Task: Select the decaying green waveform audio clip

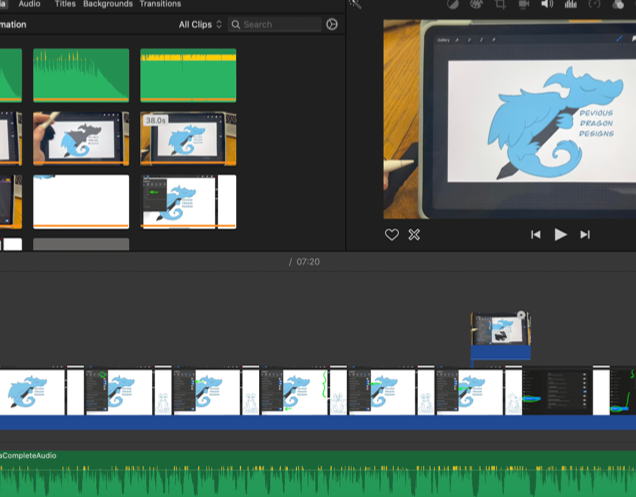Action: 81,75
